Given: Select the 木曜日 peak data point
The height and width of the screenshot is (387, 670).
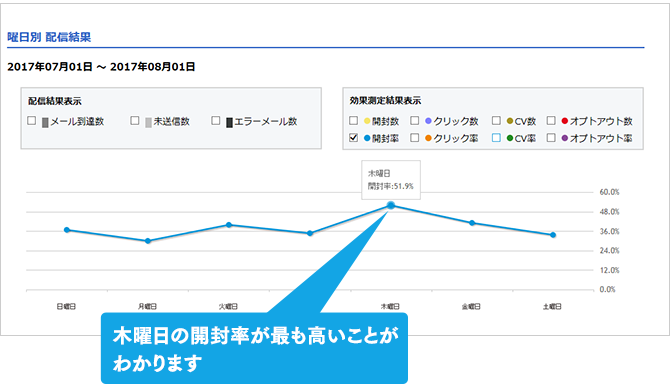Looking at the screenshot, I should (x=391, y=205).
